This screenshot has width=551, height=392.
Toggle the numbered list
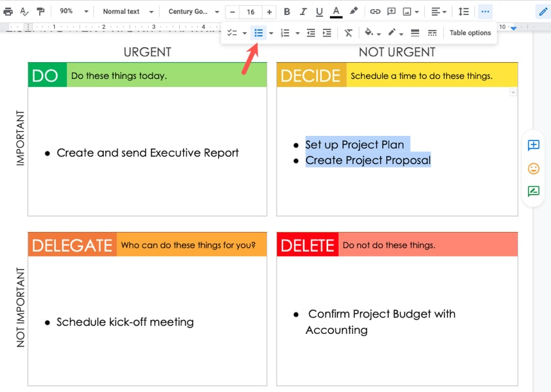[286, 32]
